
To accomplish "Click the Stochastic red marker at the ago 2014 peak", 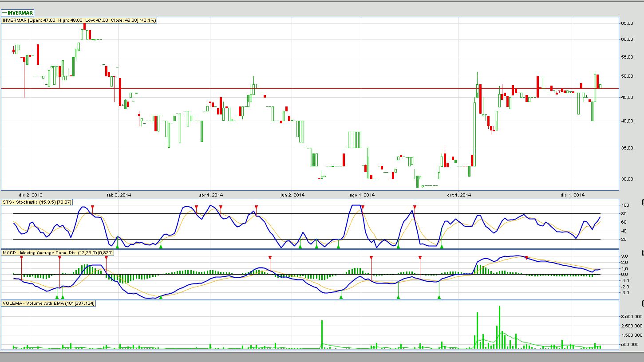I will coord(363,207).
